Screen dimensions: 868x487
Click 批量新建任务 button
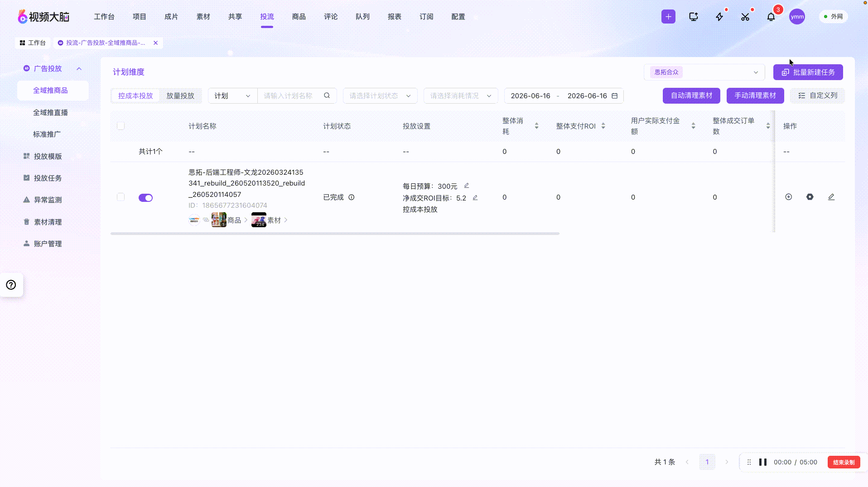point(808,72)
